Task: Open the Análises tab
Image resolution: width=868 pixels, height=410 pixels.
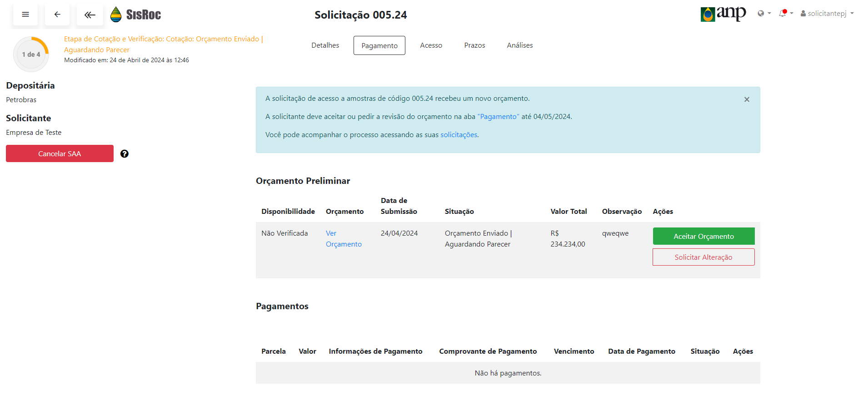Action: click(520, 45)
